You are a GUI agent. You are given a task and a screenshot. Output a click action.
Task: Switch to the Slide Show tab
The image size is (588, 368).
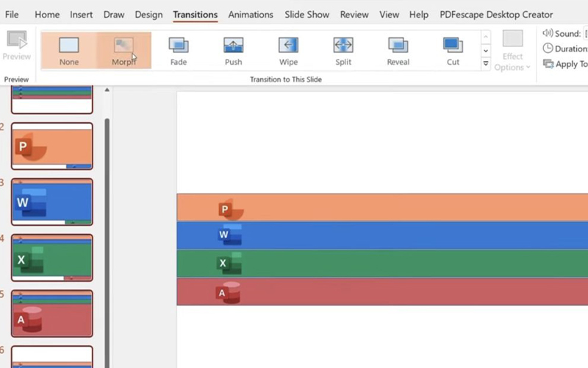click(x=306, y=15)
